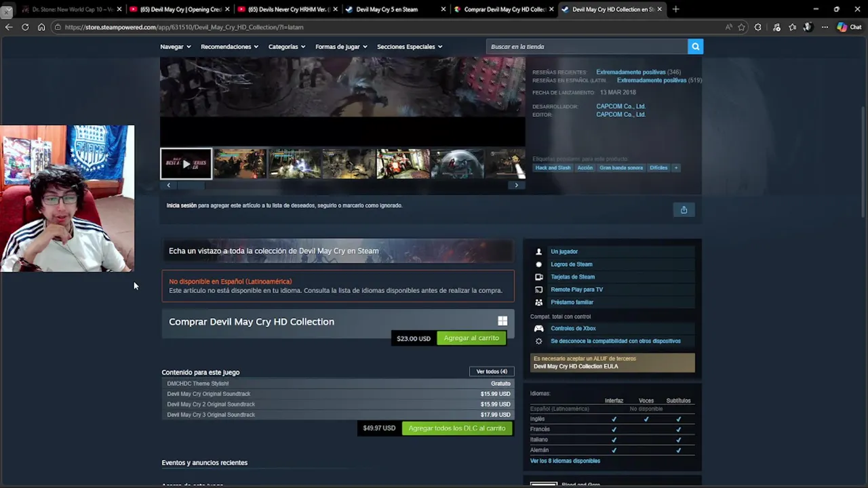Click the page vertical scrollbar
The width and height of the screenshot is (868, 488).
(x=864, y=163)
